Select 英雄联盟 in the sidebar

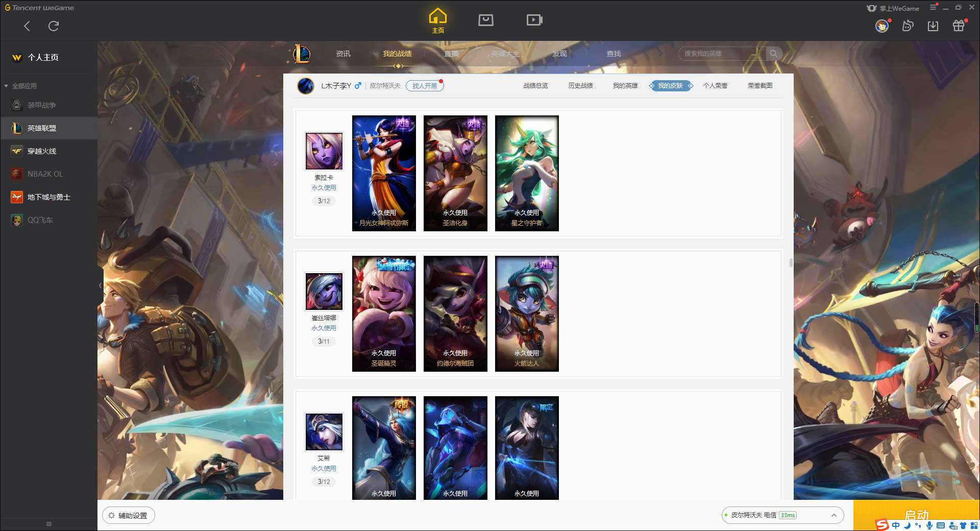pos(48,128)
